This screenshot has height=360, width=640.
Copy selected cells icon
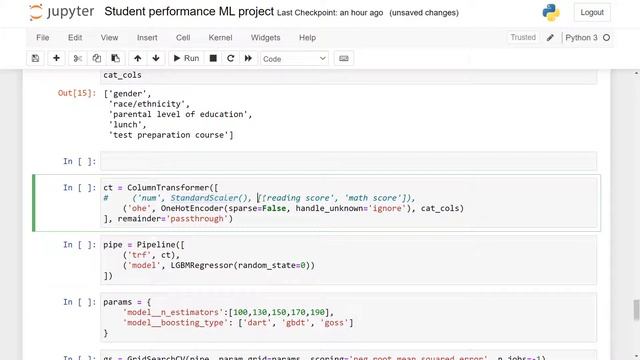point(96,58)
